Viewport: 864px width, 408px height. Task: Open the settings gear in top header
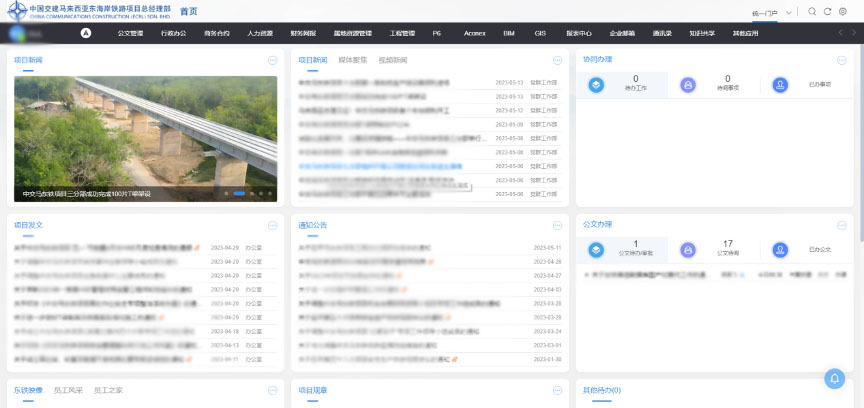842,11
